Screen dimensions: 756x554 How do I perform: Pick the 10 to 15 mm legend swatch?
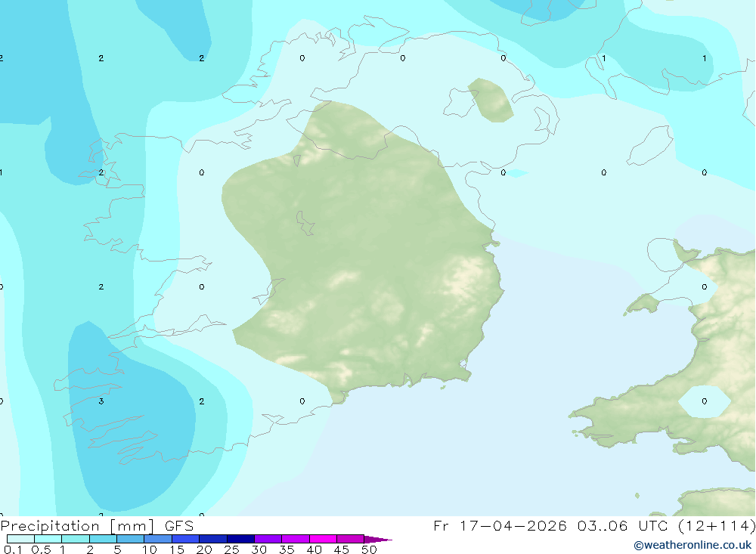pyautogui.click(x=158, y=539)
